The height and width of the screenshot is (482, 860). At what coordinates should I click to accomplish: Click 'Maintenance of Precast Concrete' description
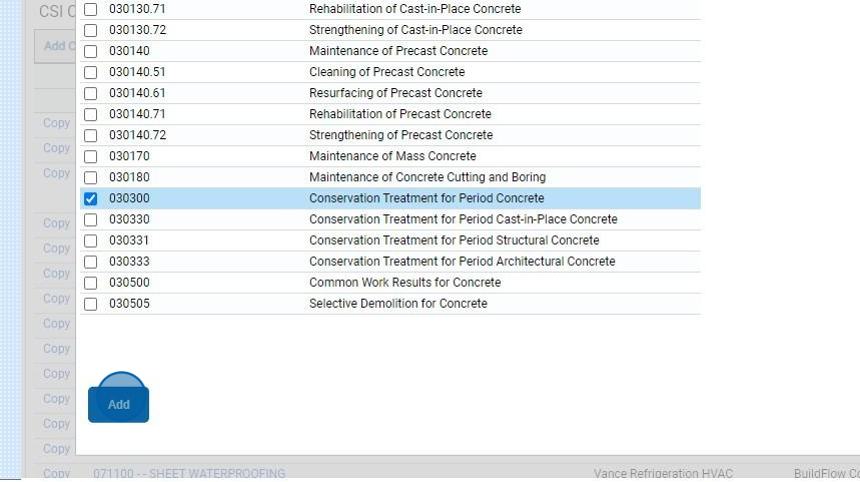[x=398, y=51]
